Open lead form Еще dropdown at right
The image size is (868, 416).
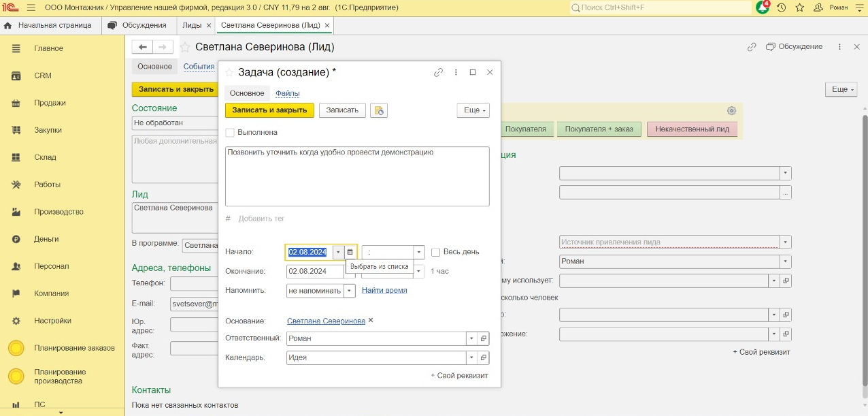pos(840,89)
